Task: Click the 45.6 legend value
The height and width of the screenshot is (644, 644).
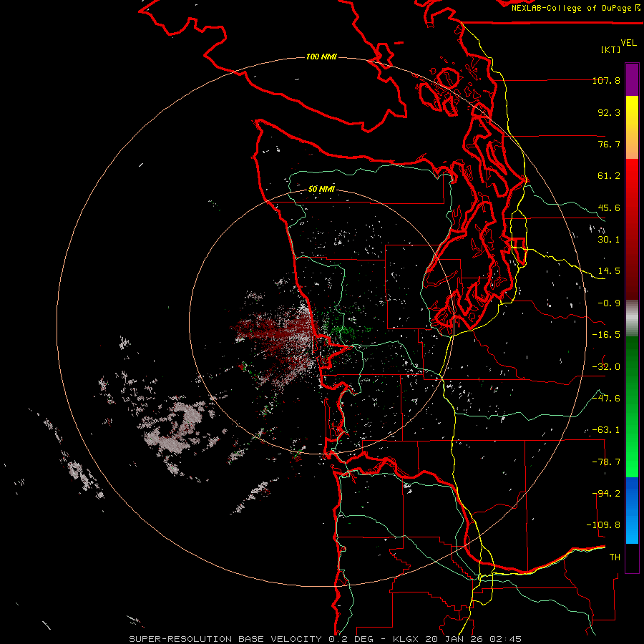Action: pyautogui.click(x=609, y=208)
